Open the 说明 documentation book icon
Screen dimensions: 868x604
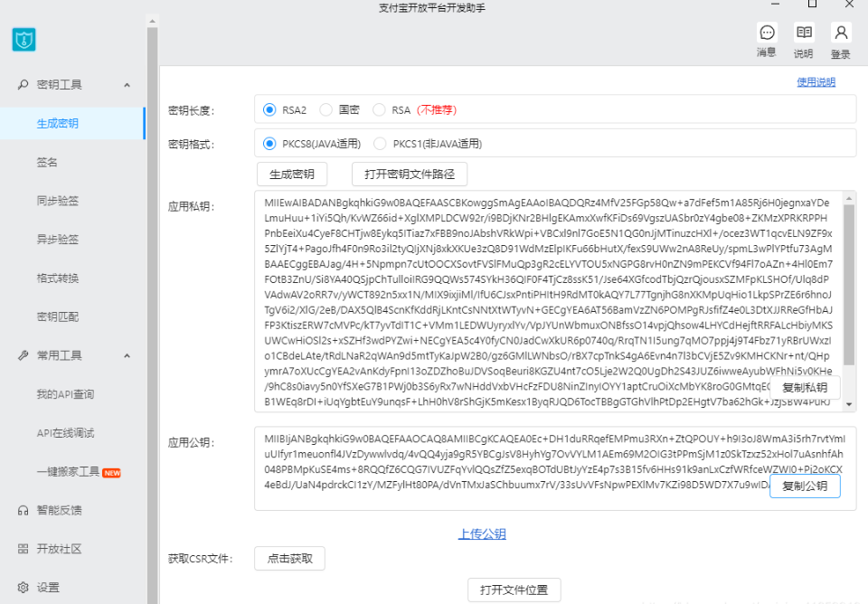(804, 33)
